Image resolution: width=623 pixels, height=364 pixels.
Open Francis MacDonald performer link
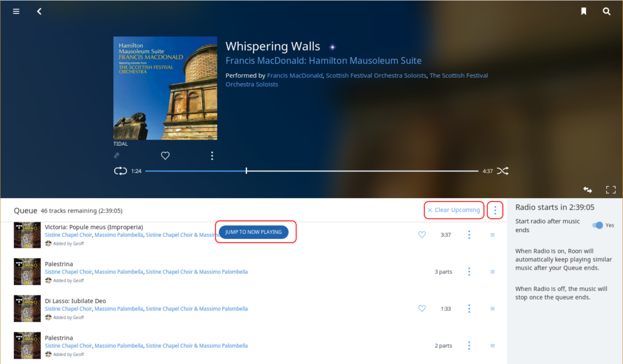click(x=295, y=75)
